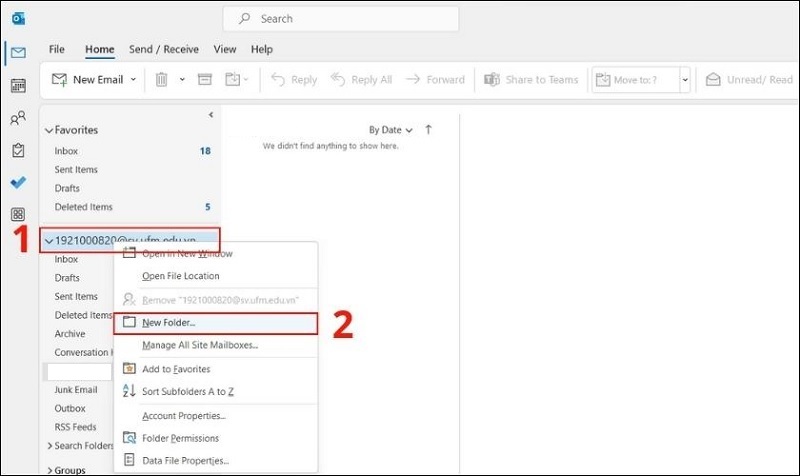This screenshot has height=476, width=800.
Task: Collapse the Favorites folder section
Action: [49, 130]
